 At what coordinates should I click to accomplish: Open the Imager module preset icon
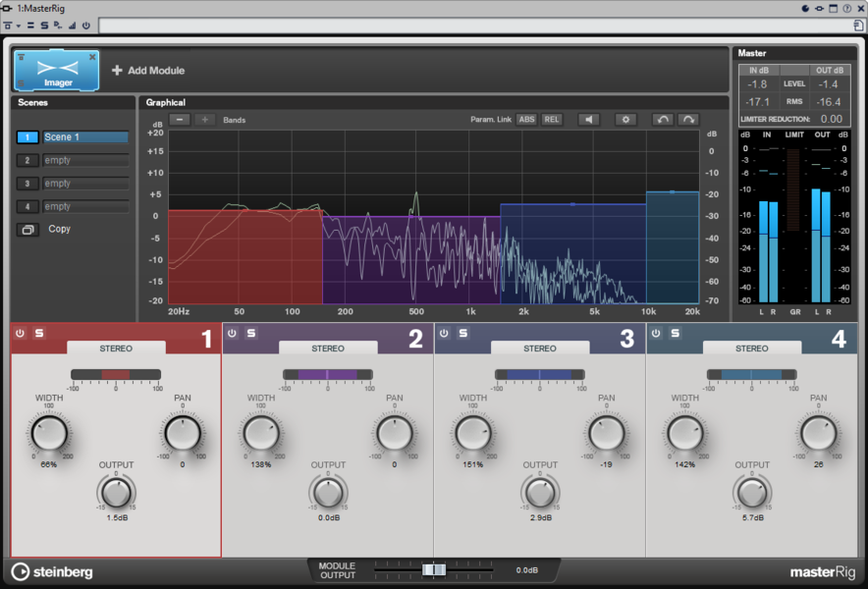point(21,57)
